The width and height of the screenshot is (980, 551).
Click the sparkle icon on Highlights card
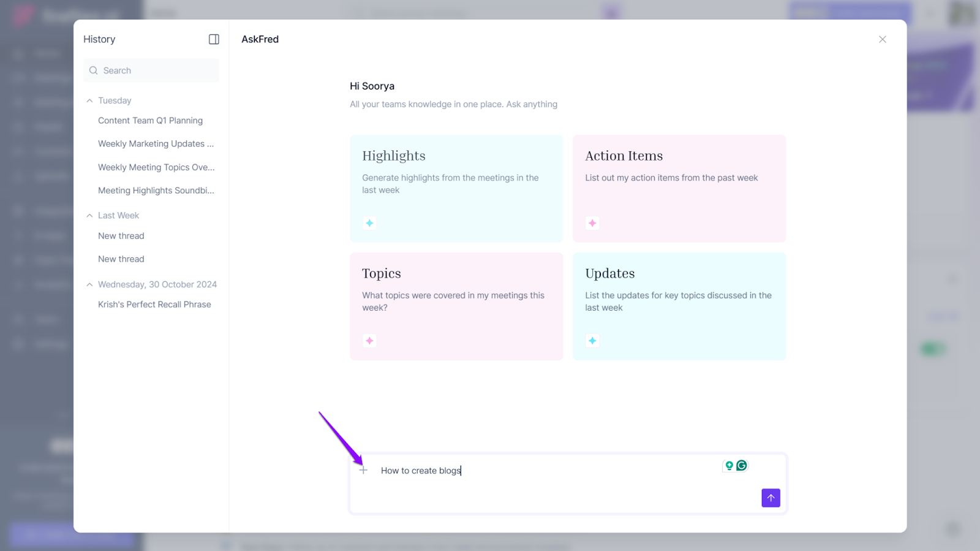point(369,223)
